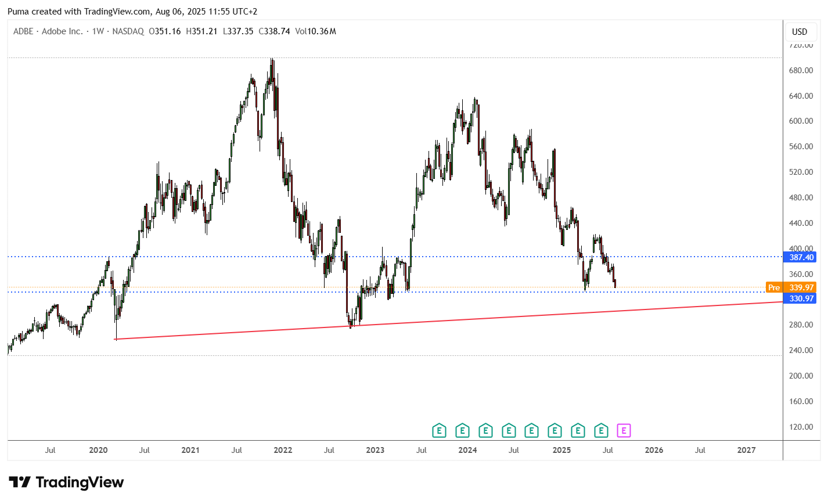
Task: Select the 330.97 blue price label
Action: pyautogui.click(x=800, y=298)
